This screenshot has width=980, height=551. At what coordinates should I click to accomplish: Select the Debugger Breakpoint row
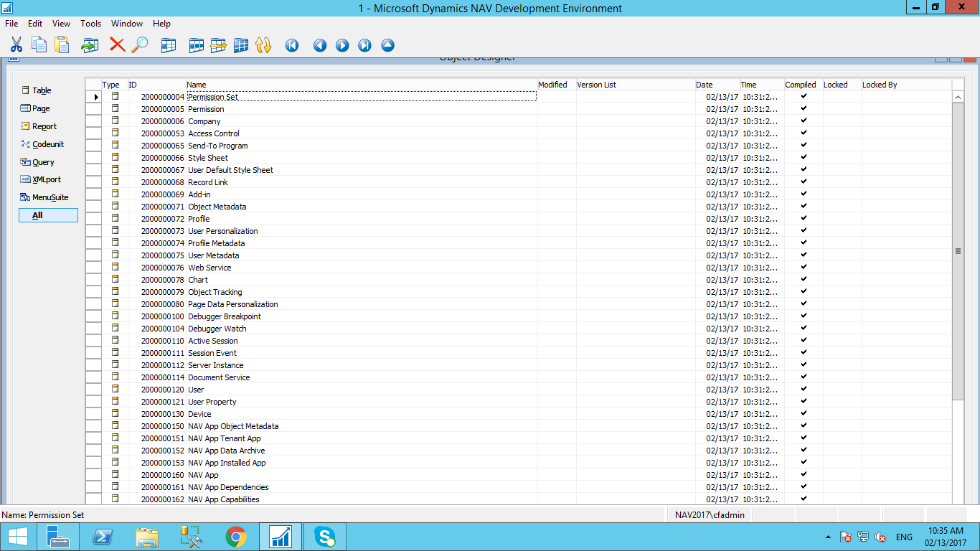519,316
